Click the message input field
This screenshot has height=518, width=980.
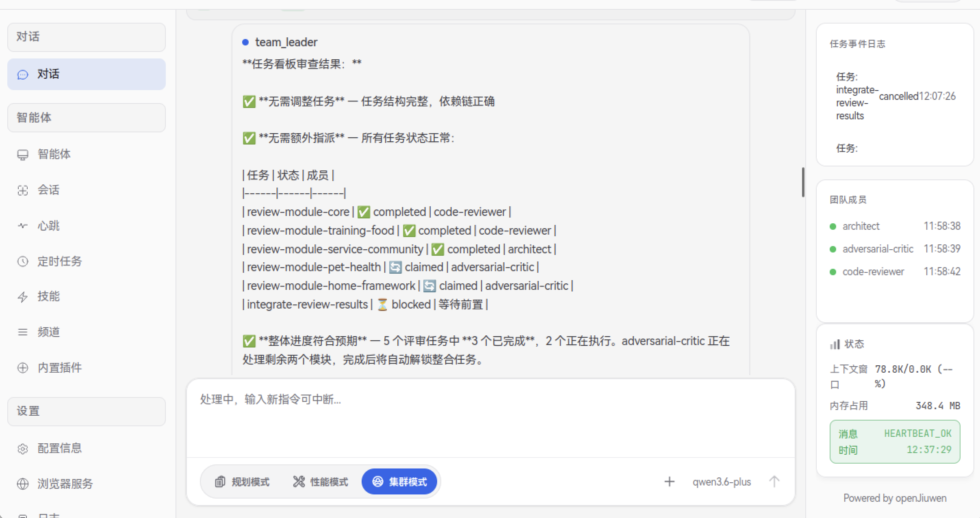point(490,418)
